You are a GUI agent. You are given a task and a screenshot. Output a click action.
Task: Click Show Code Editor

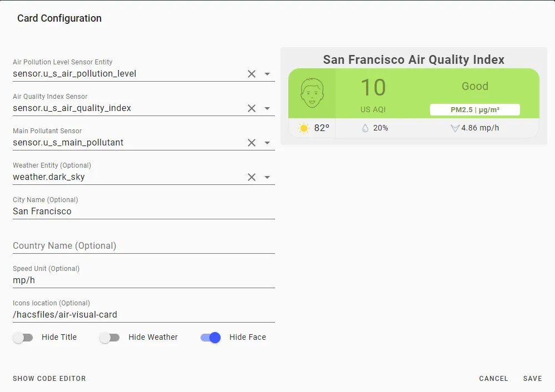click(x=49, y=379)
